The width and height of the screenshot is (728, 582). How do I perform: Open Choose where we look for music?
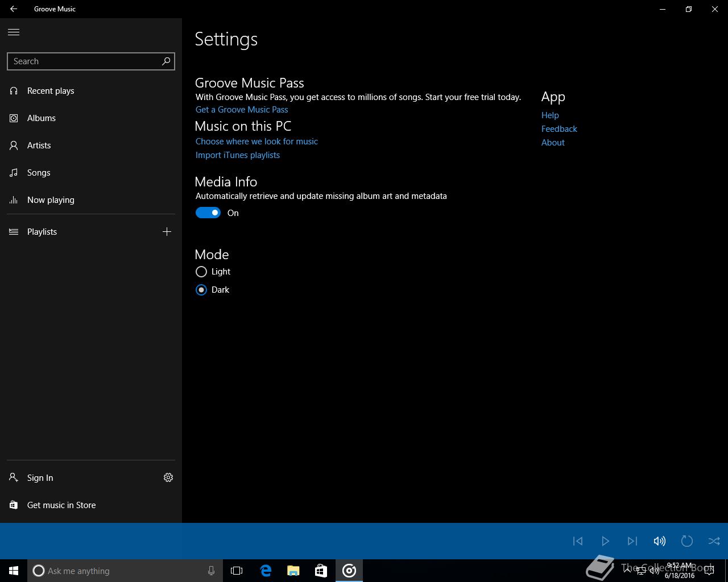click(257, 142)
